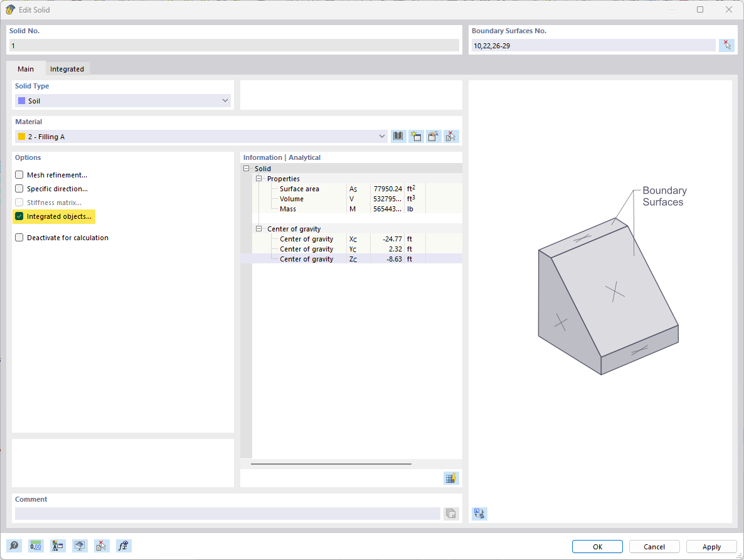Click the material multi-select icon next to edit
The width and height of the screenshot is (744, 560).
451,137
